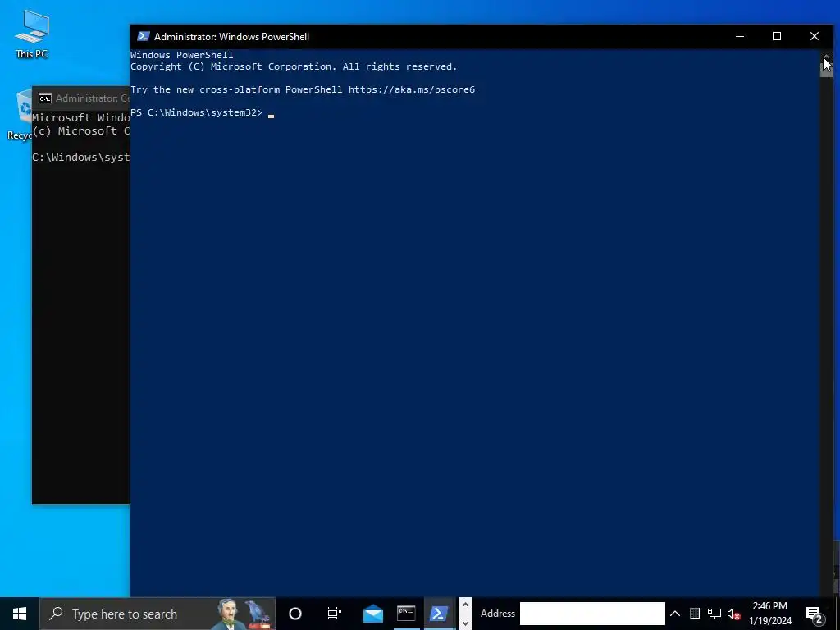Open the search highlight illustration

pyautogui.click(x=244, y=614)
